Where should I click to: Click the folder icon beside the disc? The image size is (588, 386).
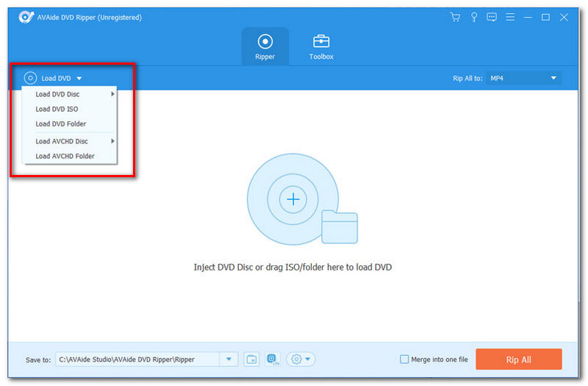(340, 227)
